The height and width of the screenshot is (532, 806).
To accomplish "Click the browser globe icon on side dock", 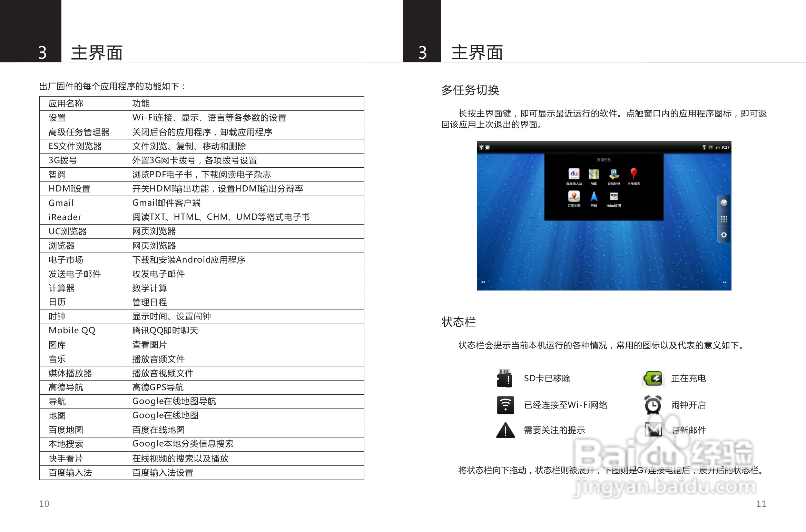I will (724, 203).
